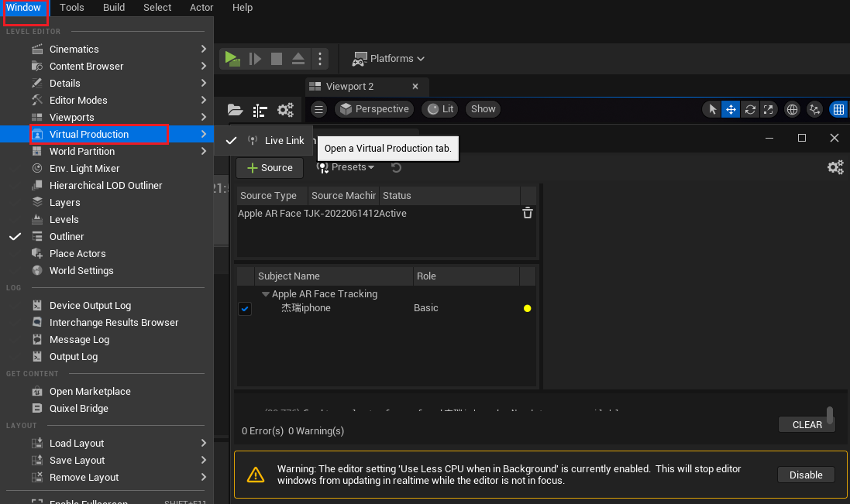Toggle the world/local coordinate globe icon

pyautogui.click(x=792, y=109)
